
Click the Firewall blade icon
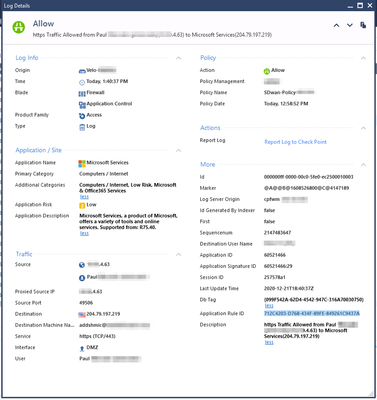[82, 93]
